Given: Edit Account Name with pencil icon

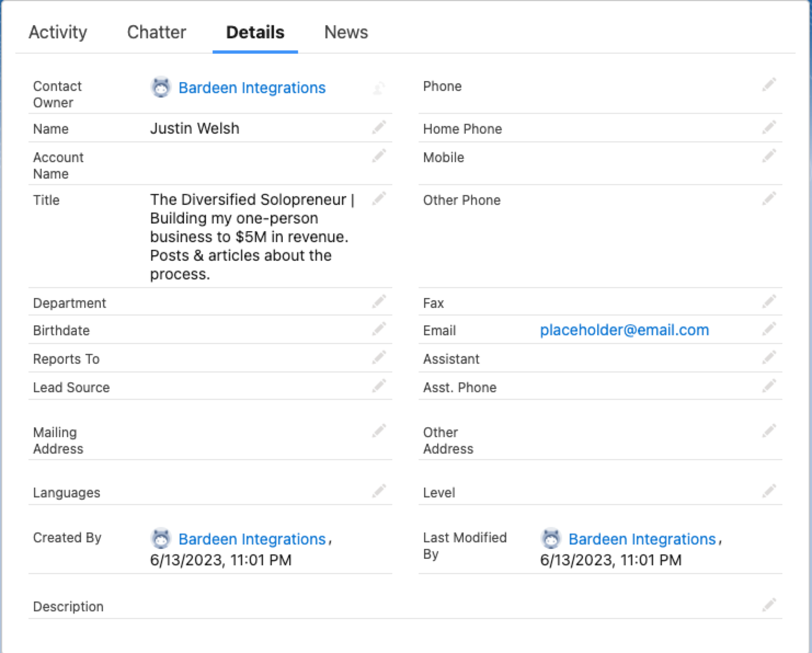Looking at the screenshot, I should 379,156.
